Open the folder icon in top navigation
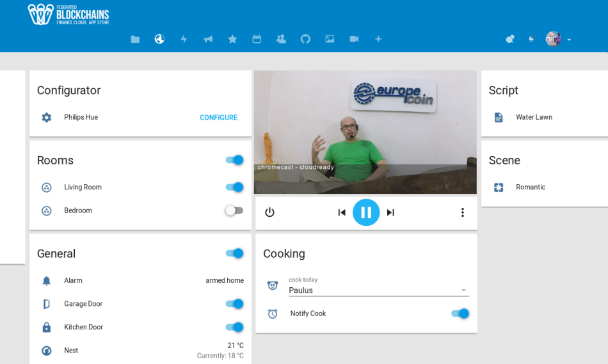 coord(135,39)
